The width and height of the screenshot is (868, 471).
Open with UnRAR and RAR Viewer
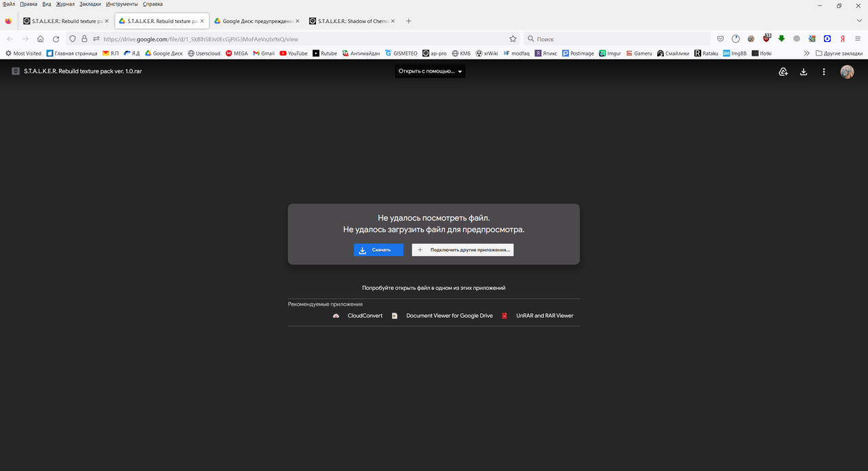pos(538,316)
